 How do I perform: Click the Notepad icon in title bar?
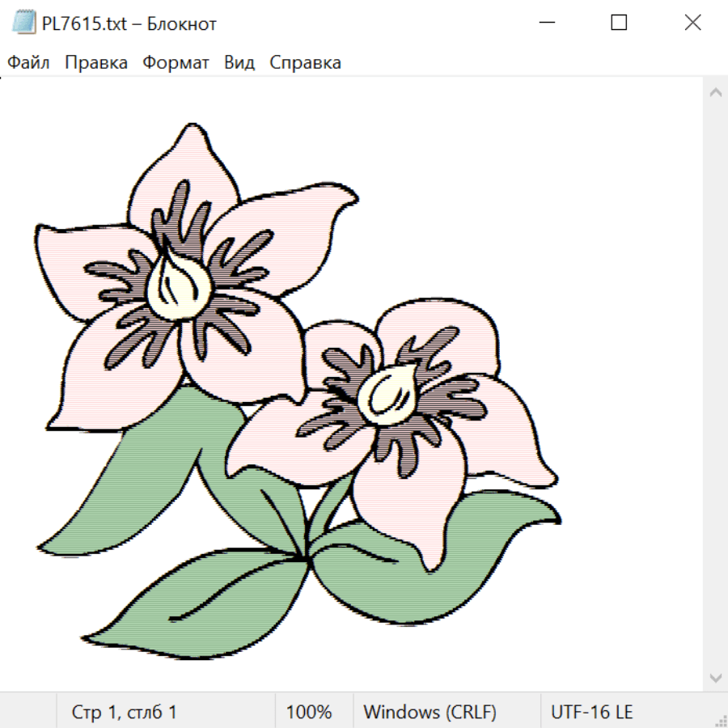tap(23, 23)
